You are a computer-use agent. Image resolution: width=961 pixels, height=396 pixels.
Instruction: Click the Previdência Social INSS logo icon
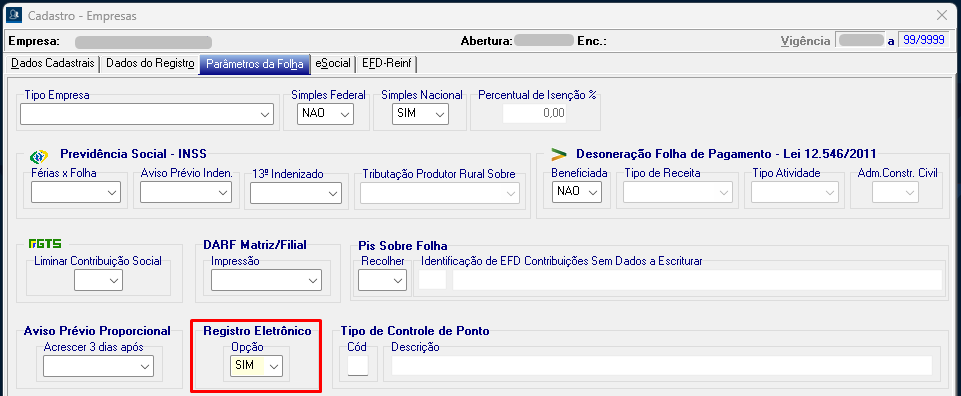pos(39,156)
